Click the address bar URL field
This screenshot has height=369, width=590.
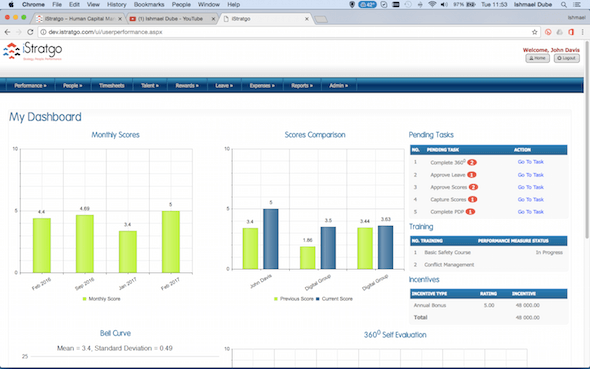(288, 32)
